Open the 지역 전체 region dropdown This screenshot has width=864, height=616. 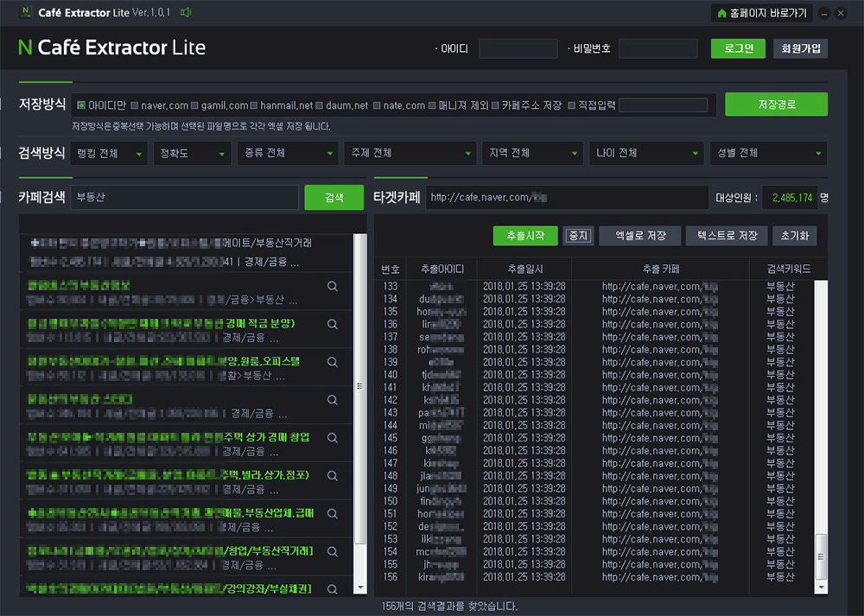[x=532, y=153]
